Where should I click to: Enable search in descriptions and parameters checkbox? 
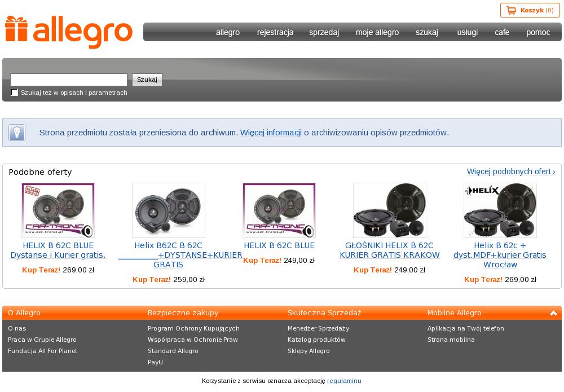[x=15, y=93]
